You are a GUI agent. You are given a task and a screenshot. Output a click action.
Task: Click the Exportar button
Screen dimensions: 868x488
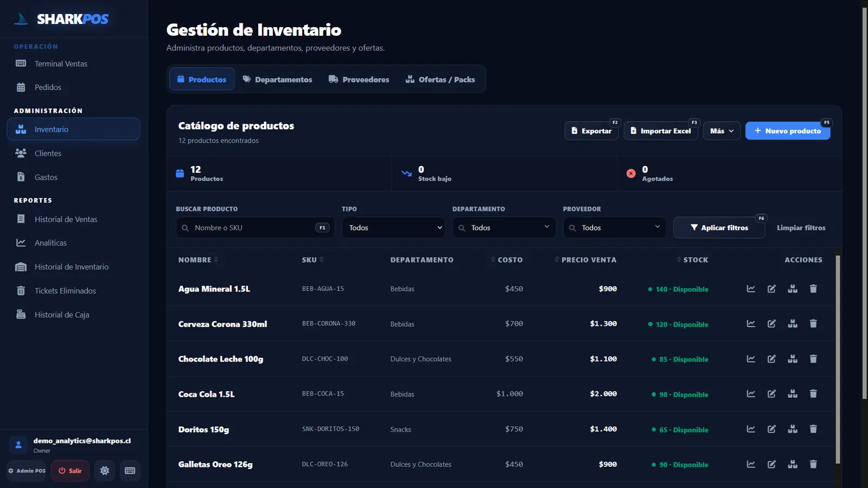point(591,131)
